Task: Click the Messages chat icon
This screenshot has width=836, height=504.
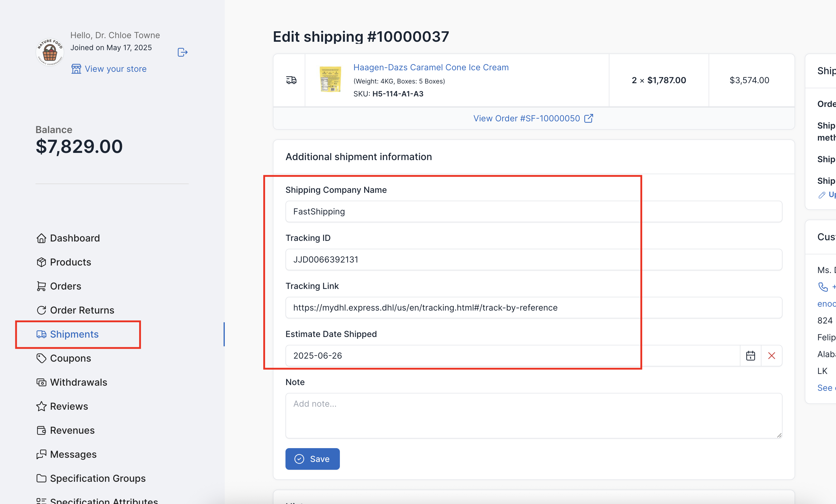Action: [41, 454]
